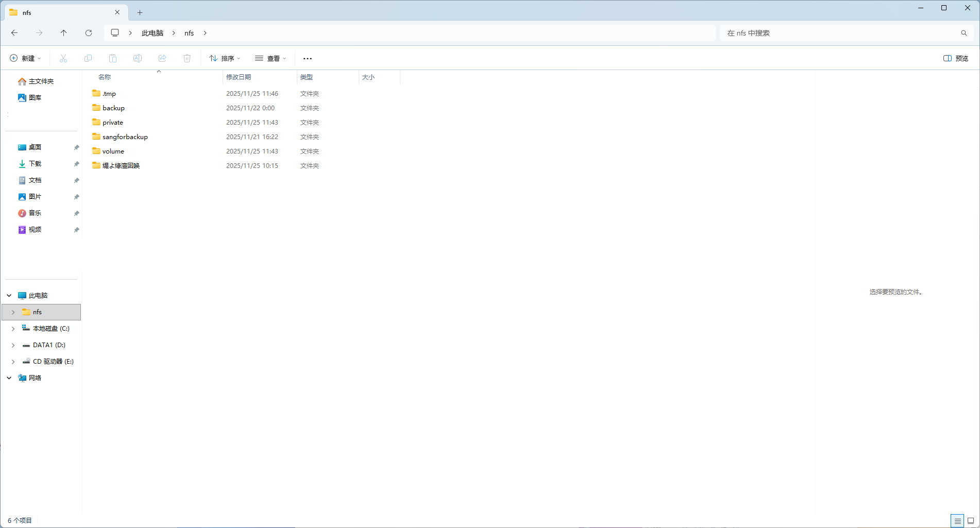Select the backup folder icon
Viewport: 980px width, 528px height.
click(x=96, y=108)
